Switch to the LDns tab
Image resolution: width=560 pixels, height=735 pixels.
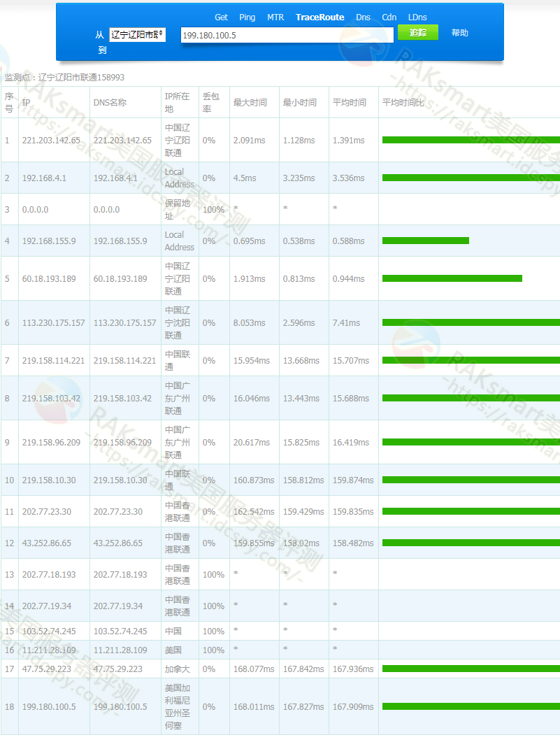(417, 17)
